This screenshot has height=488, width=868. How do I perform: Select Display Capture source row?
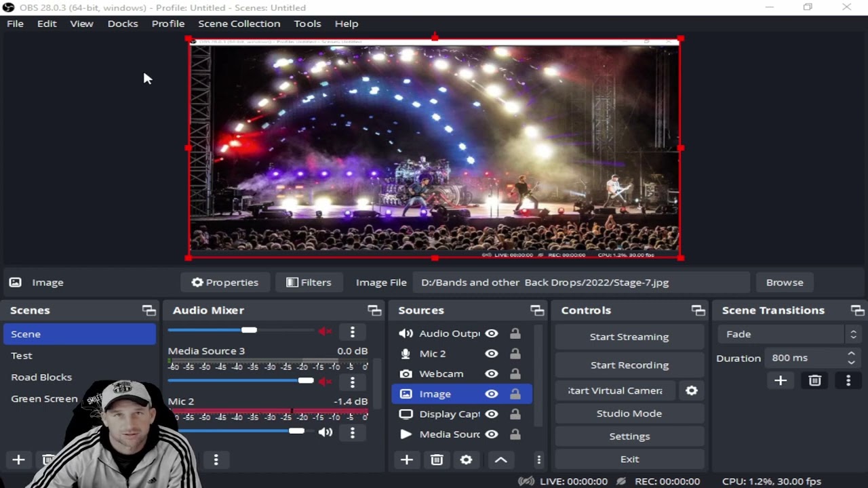(x=462, y=414)
